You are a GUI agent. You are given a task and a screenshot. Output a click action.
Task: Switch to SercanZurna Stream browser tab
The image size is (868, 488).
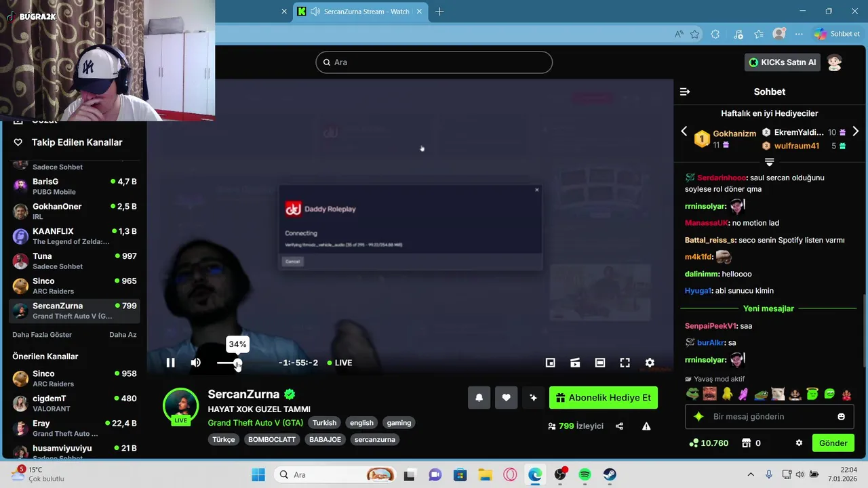[x=359, y=12]
